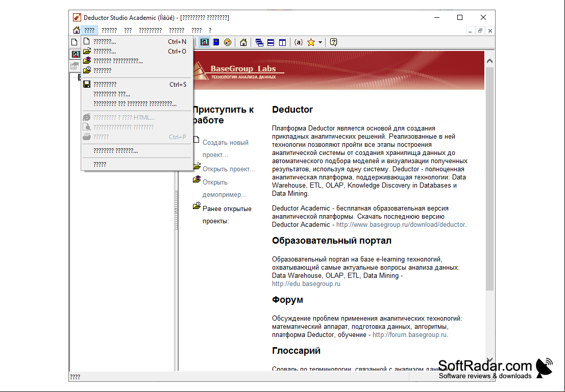
Task: Select the open demo example menu entry with pink folder
Action: coord(137,61)
